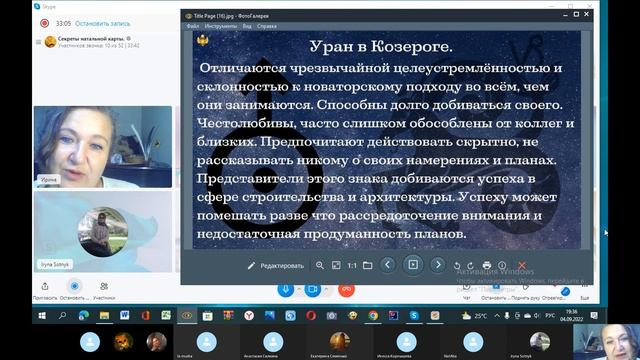Click the red recording indicator icon
This screenshot has height=360, width=640.
click(x=44, y=24)
